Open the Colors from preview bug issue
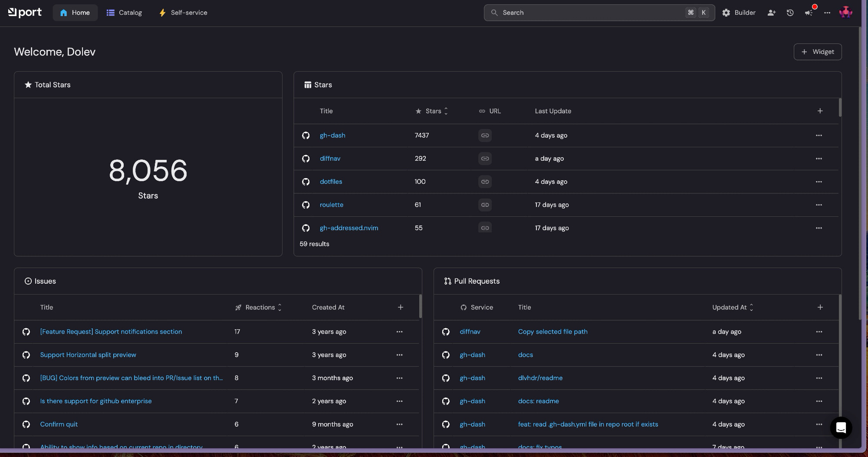The width and height of the screenshot is (868, 457). (131, 378)
